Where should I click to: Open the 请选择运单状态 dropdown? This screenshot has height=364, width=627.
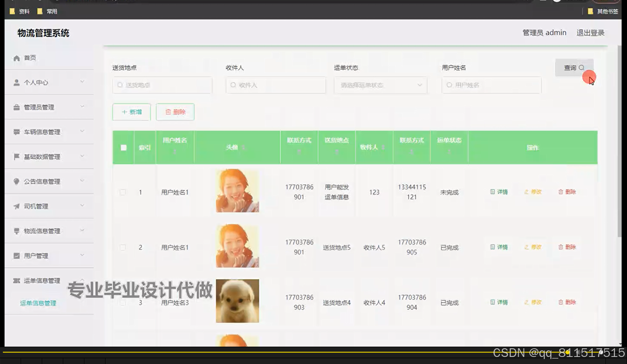(x=380, y=85)
